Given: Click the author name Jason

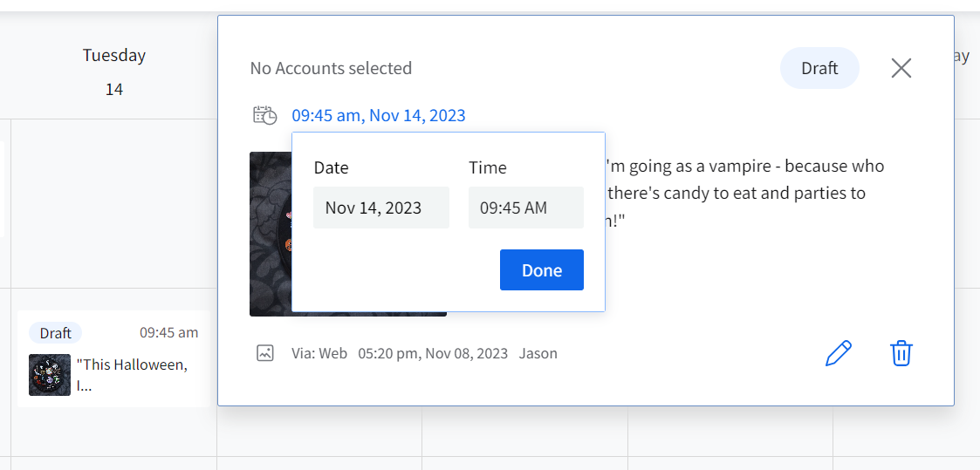Looking at the screenshot, I should pos(538,353).
